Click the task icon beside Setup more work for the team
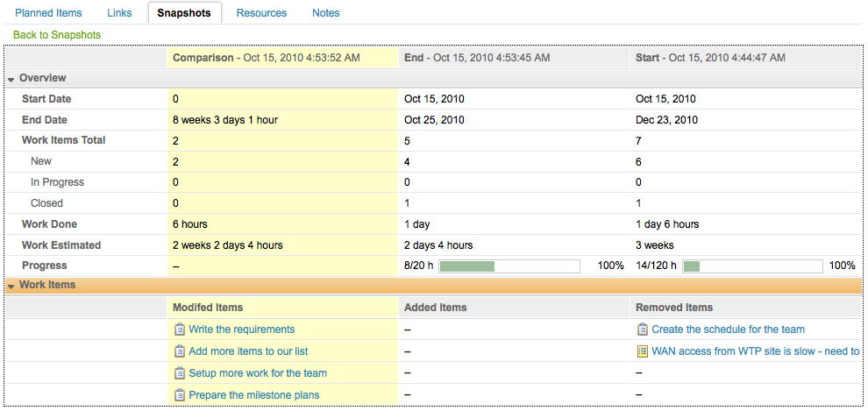Image resolution: width=868 pixels, height=411 pixels. [x=179, y=373]
